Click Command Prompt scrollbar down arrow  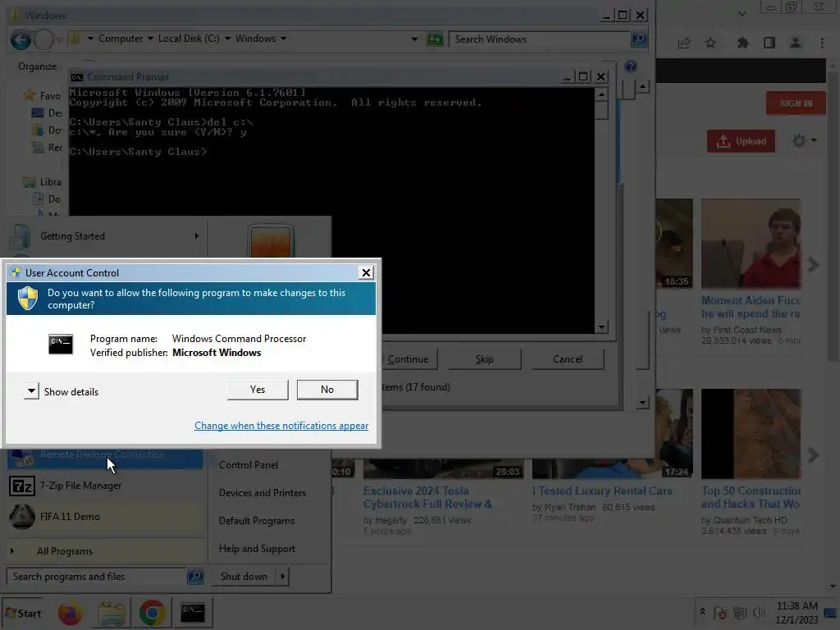coord(601,326)
